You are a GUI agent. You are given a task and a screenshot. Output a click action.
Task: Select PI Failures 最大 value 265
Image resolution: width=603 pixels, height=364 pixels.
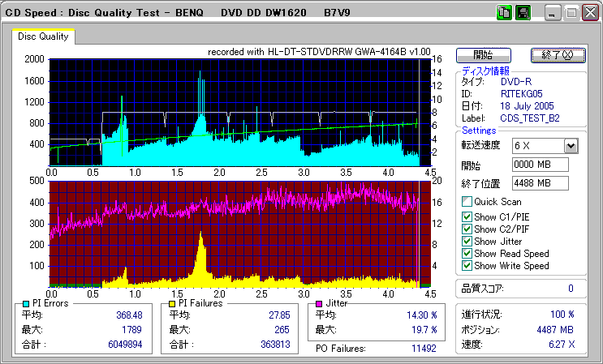point(282,330)
